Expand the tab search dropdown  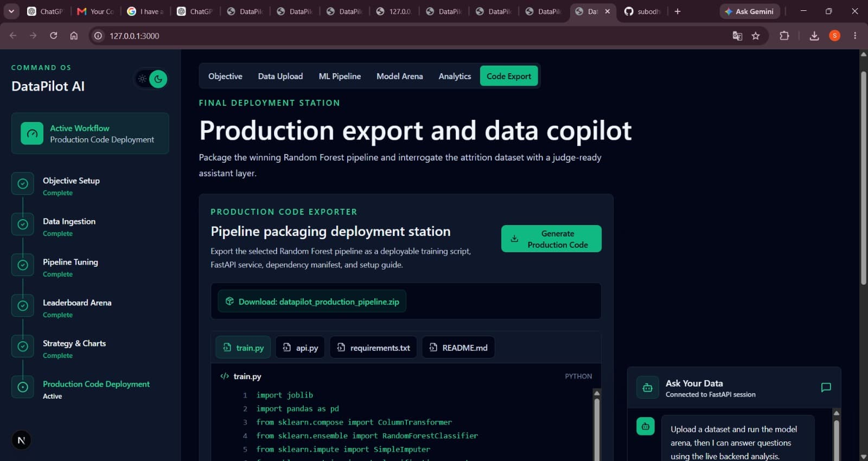pos(11,11)
